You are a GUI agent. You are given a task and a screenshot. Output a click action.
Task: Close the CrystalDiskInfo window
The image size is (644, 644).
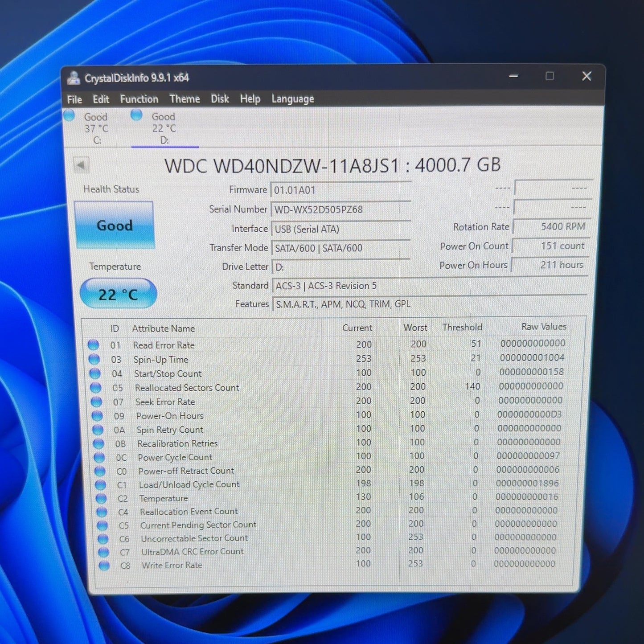(x=587, y=76)
